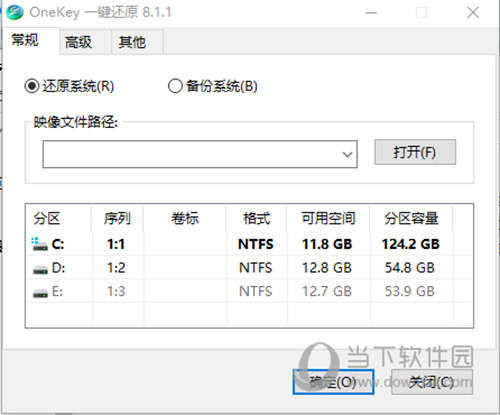The width and height of the screenshot is (500, 415).
Task: Click the 序列 column header
Action: (x=117, y=219)
